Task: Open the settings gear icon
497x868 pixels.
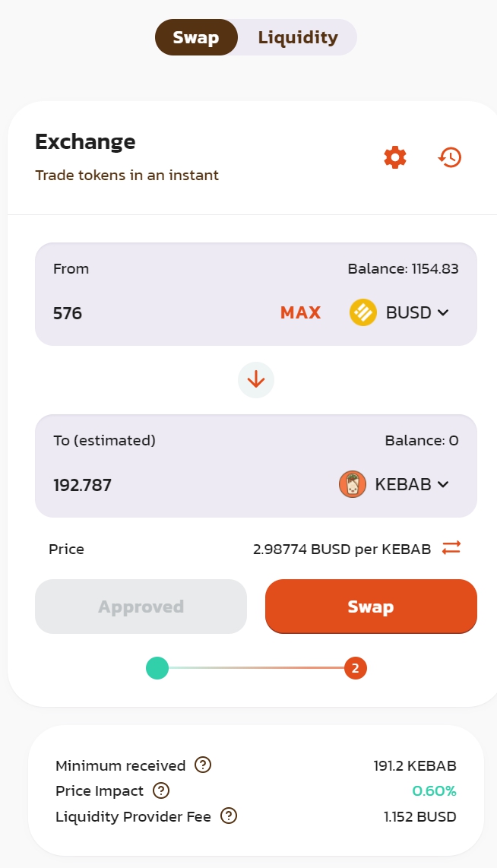Action: [395, 157]
